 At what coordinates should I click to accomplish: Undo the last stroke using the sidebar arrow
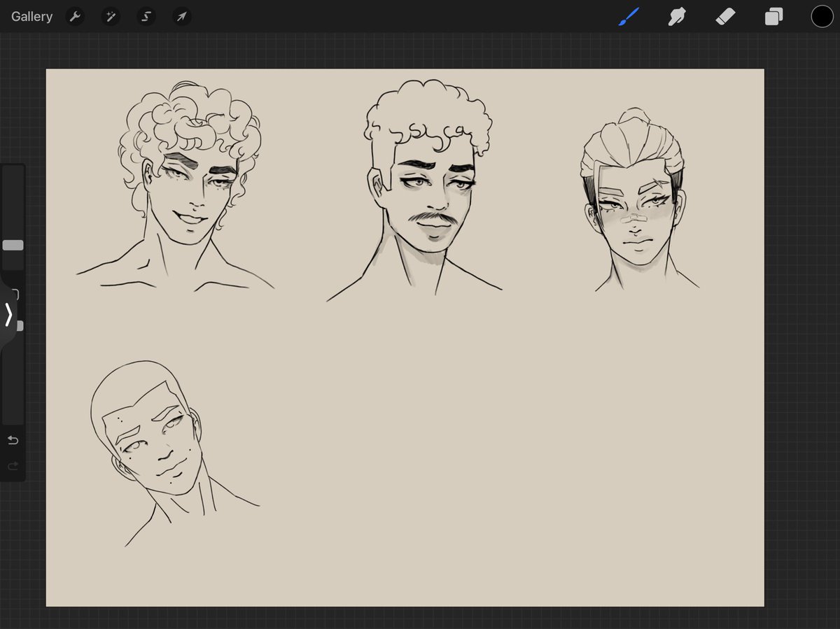13,440
